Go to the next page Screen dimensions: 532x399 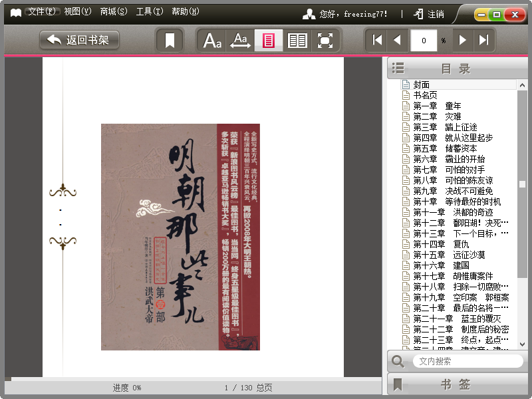point(462,40)
